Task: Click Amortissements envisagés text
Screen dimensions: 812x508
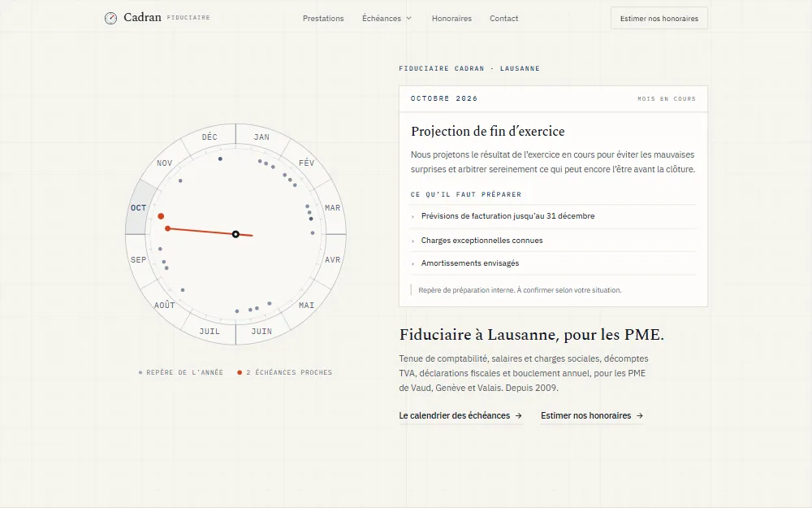Action: (x=470, y=263)
